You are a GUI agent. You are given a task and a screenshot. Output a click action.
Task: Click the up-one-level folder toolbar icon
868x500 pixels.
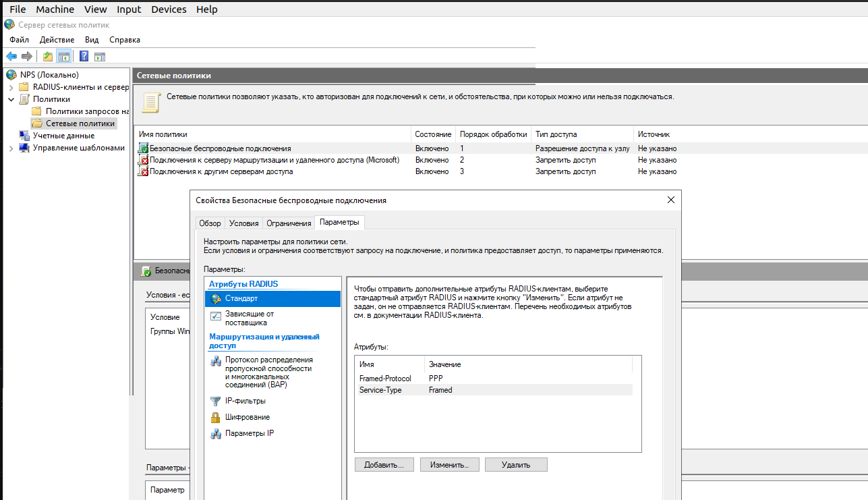[47, 57]
